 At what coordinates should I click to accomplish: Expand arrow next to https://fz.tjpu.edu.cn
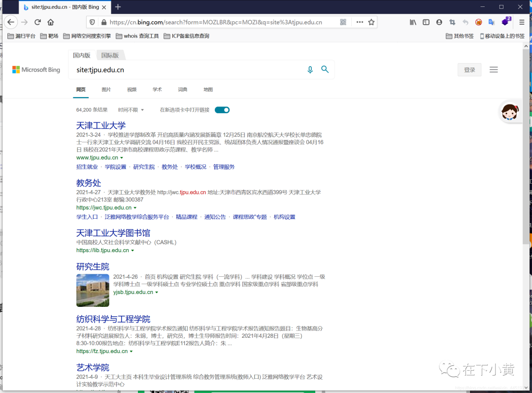pyautogui.click(x=132, y=352)
